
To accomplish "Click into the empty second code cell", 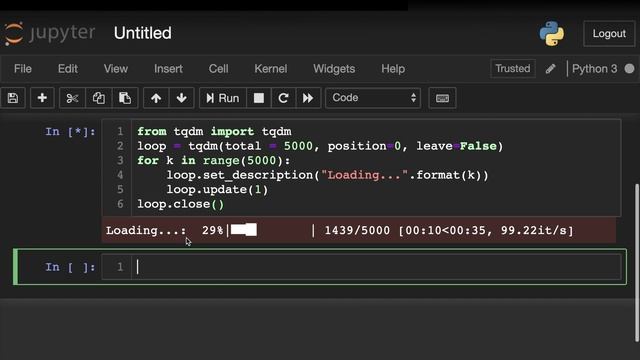I will pyautogui.click(x=376, y=267).
